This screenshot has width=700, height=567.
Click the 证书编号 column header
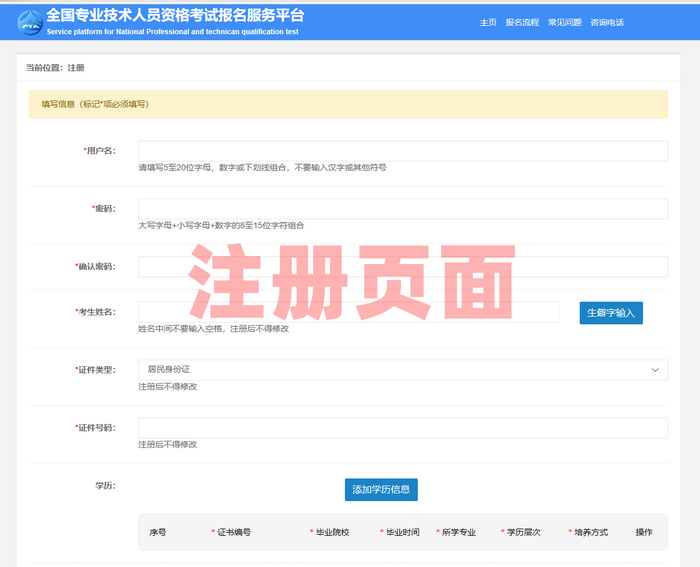click(x=233, y=533)
